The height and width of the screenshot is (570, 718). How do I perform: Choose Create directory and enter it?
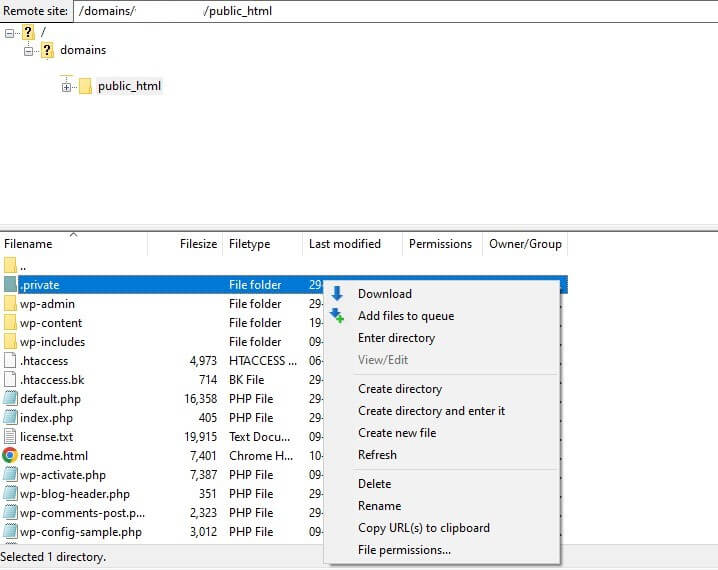point(431,411)
